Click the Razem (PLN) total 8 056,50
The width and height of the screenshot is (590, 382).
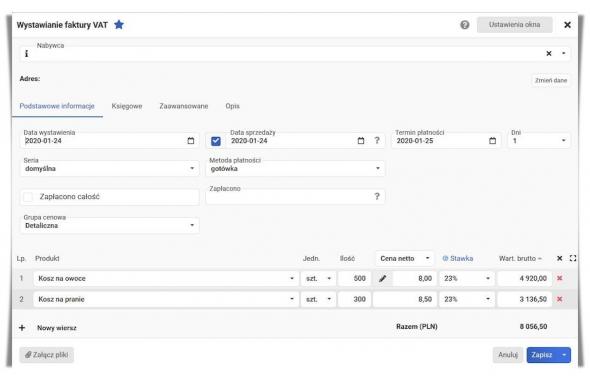[x=534, y=327]
